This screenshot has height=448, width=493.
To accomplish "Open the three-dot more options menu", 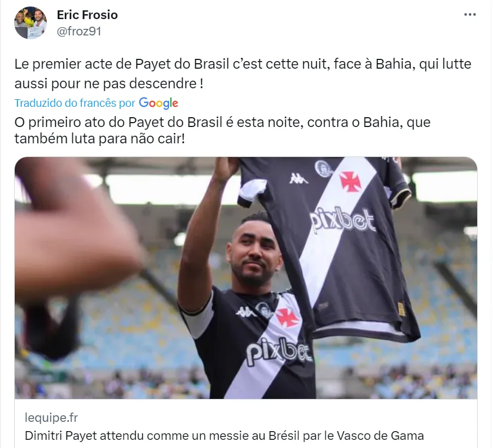I will (470, 15).
